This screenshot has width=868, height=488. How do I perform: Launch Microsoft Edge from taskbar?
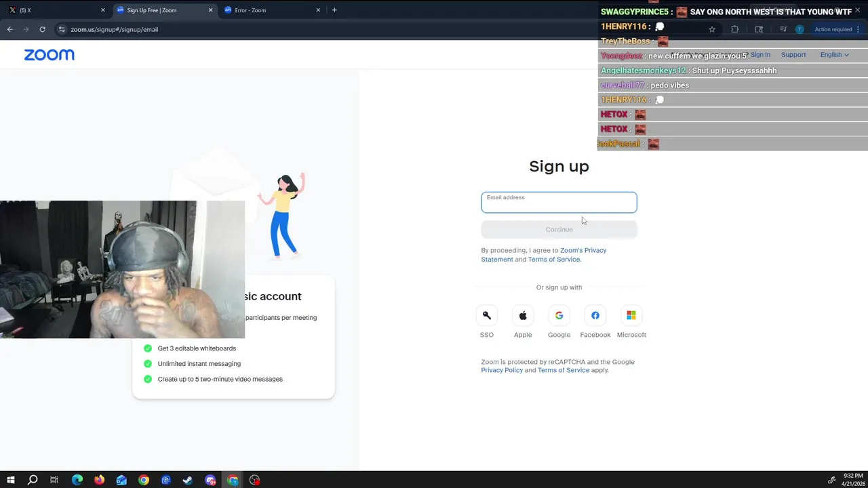click(77, 480)
